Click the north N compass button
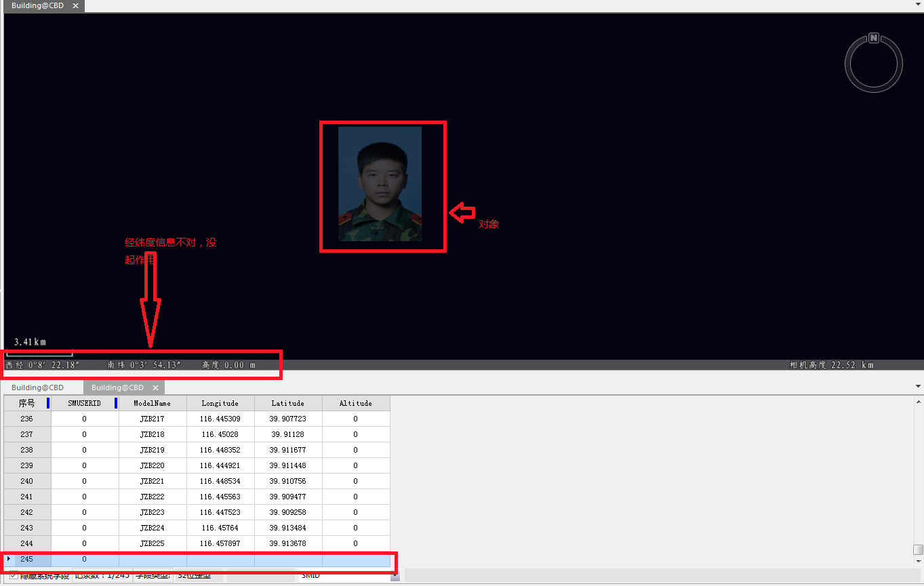Viewport: 924px width, 586px height. pos(874,38)
